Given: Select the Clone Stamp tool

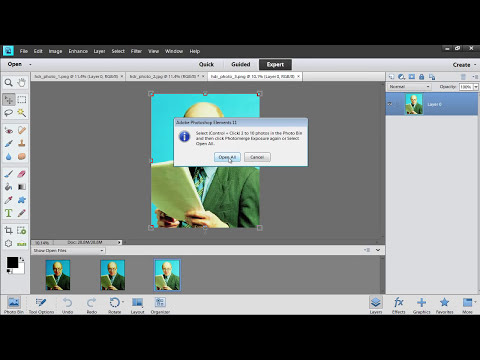Looking at the screenshot, I should (22, 143).
